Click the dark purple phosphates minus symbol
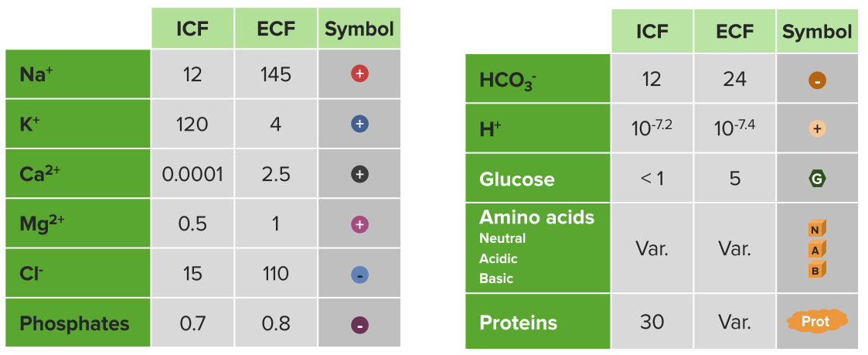The image size is (868, 355). [359, 325]
